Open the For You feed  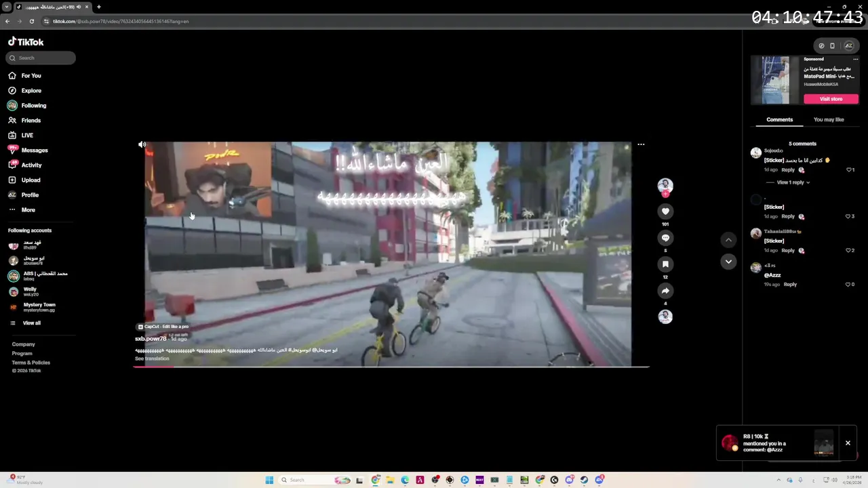[x=25, y=75]
